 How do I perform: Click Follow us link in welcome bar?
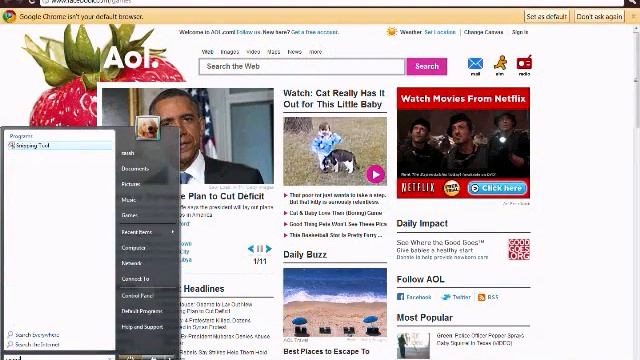click(x=248, y=32)
